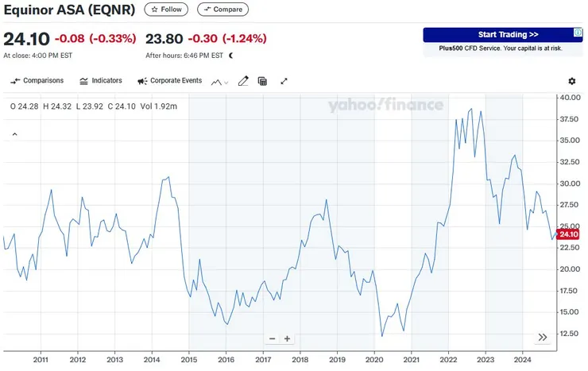Open the Corporate Events menu

pos(169,80)
